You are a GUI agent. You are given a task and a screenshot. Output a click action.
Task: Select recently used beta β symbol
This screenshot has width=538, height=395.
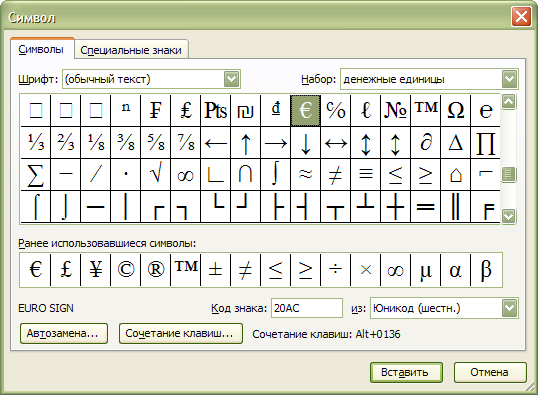(x=486, y=270)
